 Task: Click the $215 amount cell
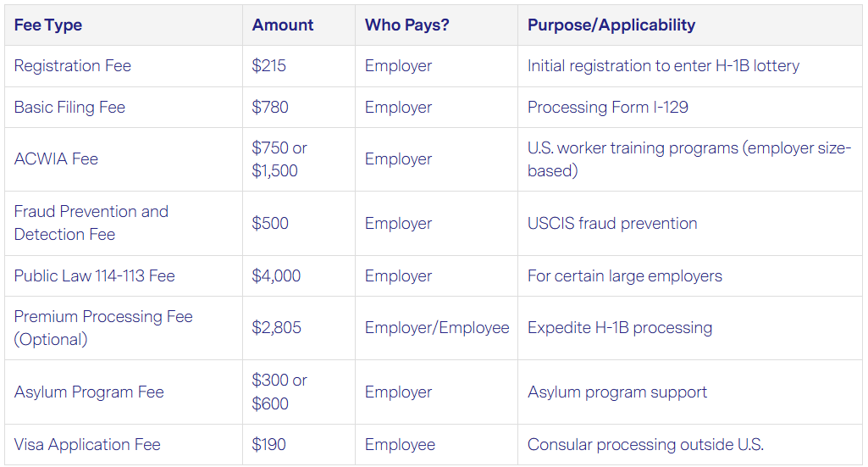pos(269,66)
